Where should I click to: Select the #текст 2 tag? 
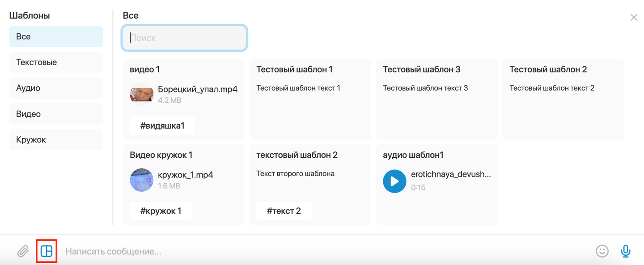(284, 211)
